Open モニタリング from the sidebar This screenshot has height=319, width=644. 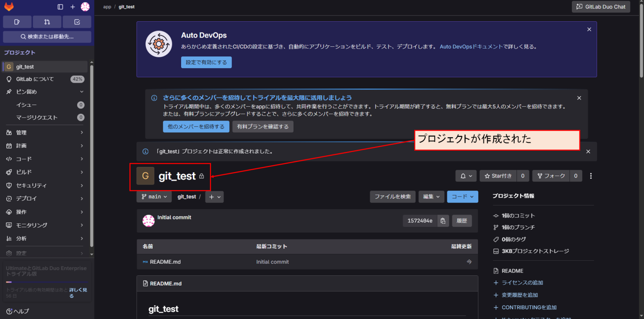tap(31, 225)
